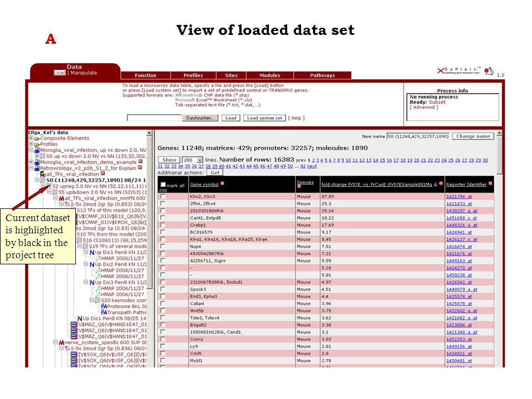Collapse the nerve_system_specific 600 node
Image resolution: width=532 pixels, height=399 pixels.
[x=55, y=342]
